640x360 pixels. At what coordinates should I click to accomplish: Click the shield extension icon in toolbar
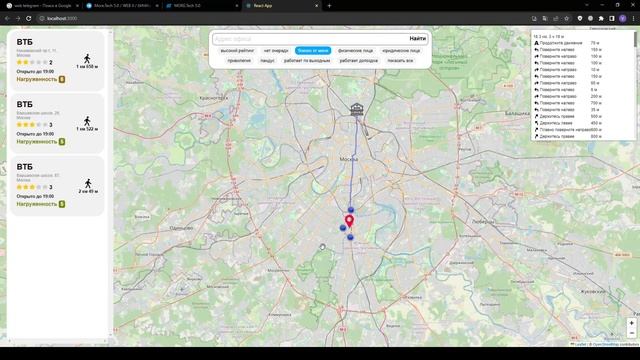[580, 18]
